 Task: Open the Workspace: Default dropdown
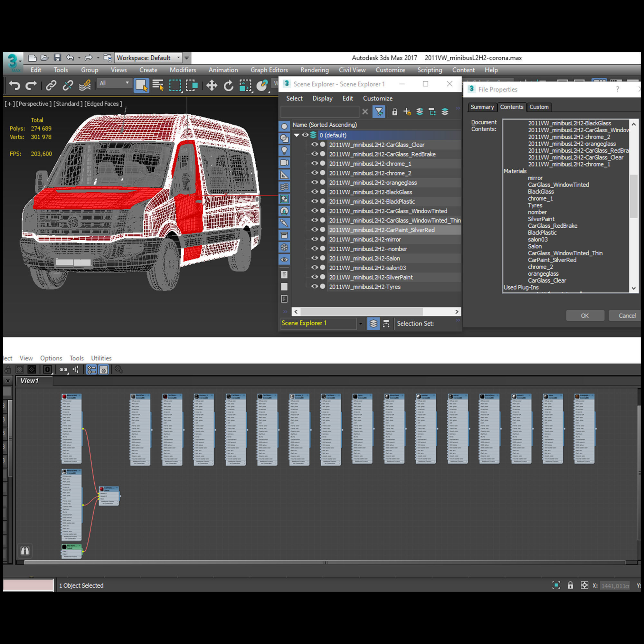click(148, 58)
